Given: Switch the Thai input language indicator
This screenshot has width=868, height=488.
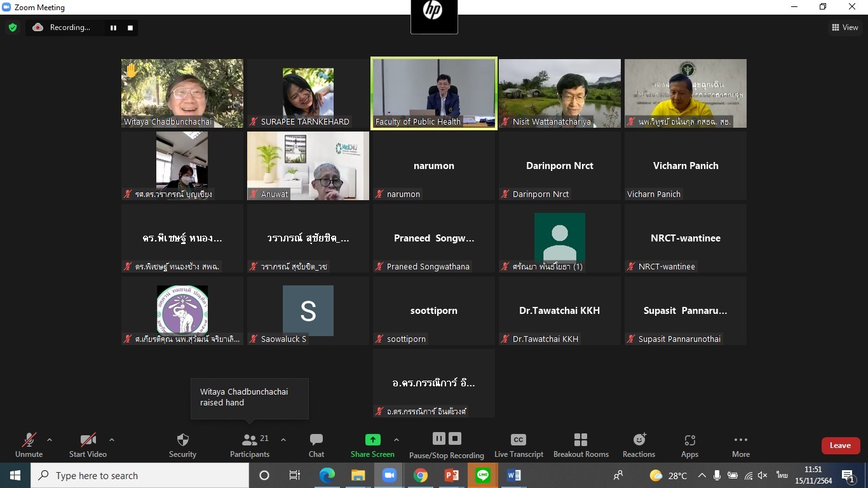Looking at the screenshot, I should (x=782, y=475).
